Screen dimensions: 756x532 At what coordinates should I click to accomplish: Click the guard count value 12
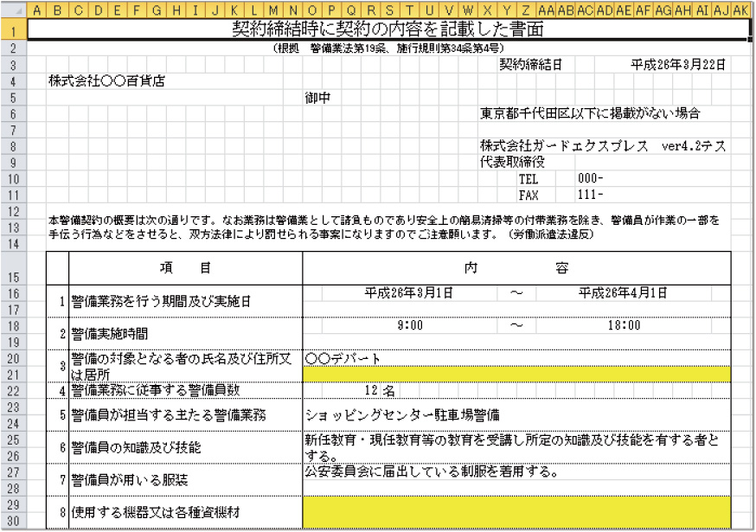[x=371, y=390]
